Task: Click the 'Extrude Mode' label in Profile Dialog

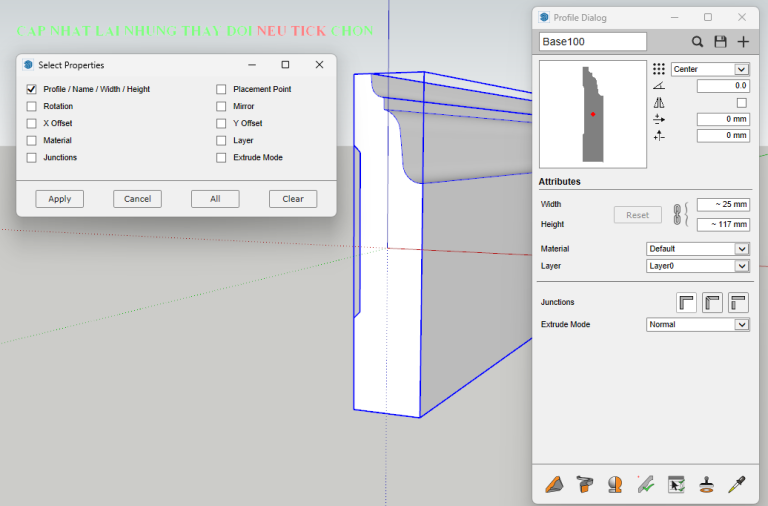Action: 565,324
